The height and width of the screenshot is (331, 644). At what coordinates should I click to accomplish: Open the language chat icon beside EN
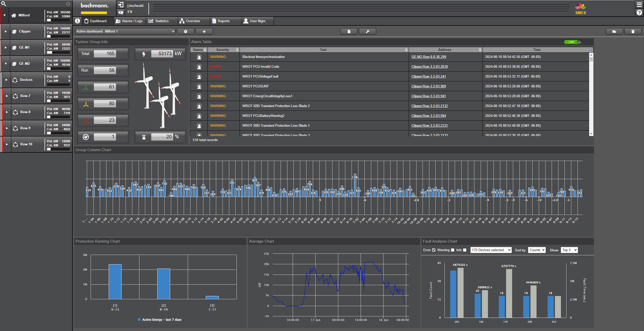pos(121,12)
